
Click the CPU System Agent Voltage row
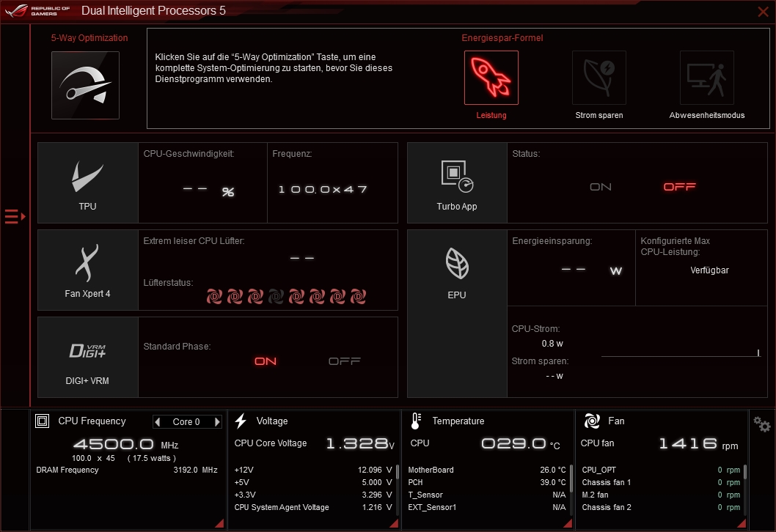313,507
